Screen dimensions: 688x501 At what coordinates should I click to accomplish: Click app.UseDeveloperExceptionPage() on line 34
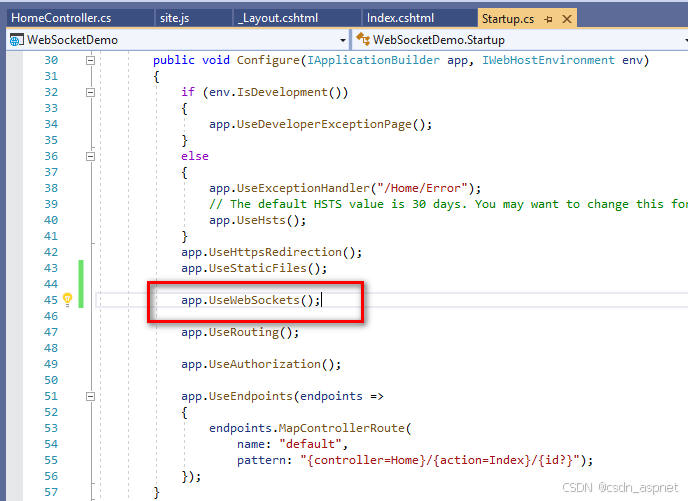(x=320, y=125)
